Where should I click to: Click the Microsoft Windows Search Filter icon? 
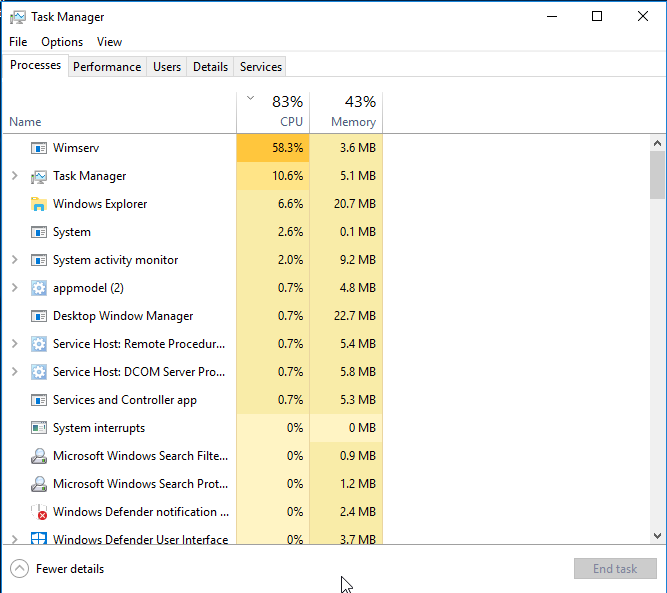coord(39,456)
